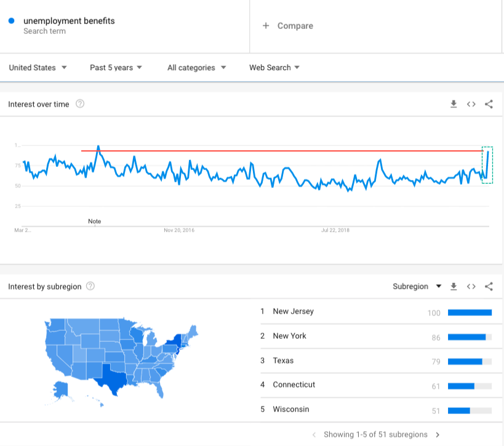The image size is (504, 446).
Task: Edit the unemployment benefits search term
Action: [x=69, y=21]
